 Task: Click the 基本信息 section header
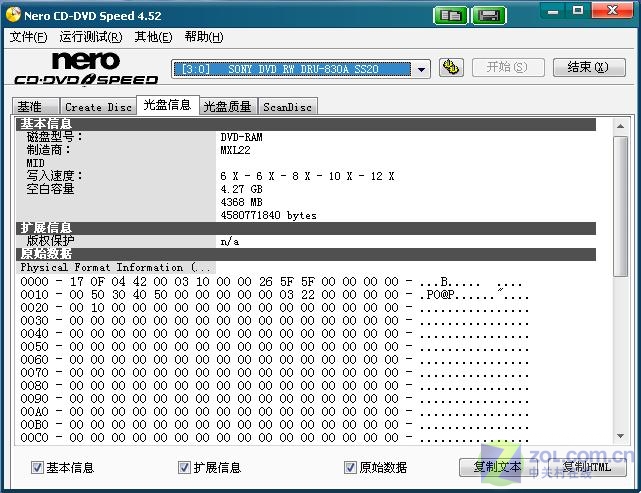[x=306, y=124]
